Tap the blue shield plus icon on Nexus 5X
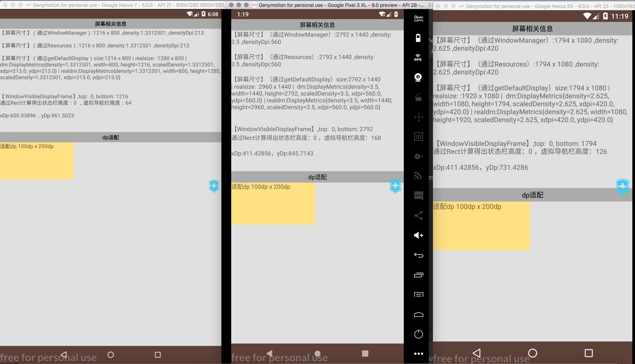The image size is (635, 364). (622, 187)
